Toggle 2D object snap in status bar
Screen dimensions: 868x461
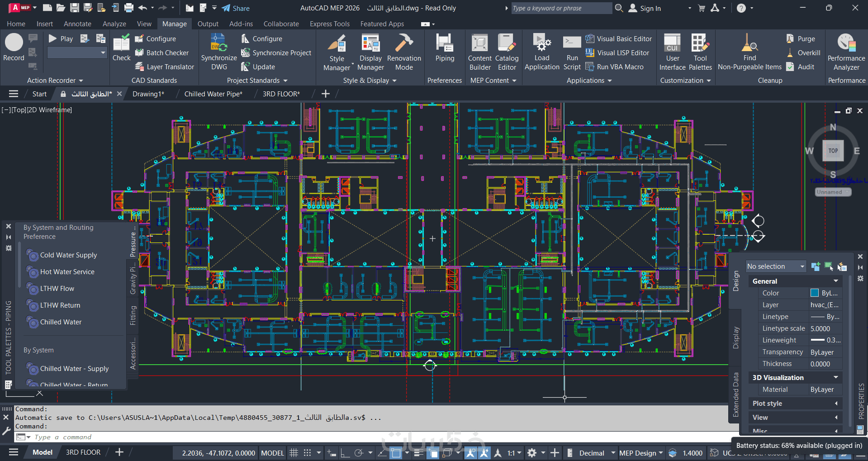396,453
